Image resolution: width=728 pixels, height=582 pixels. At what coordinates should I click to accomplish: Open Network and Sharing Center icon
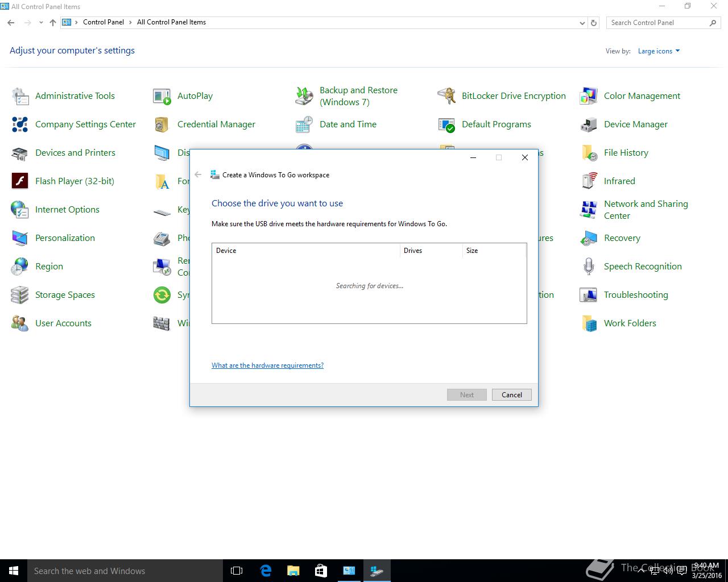click(x=589, y=210)
